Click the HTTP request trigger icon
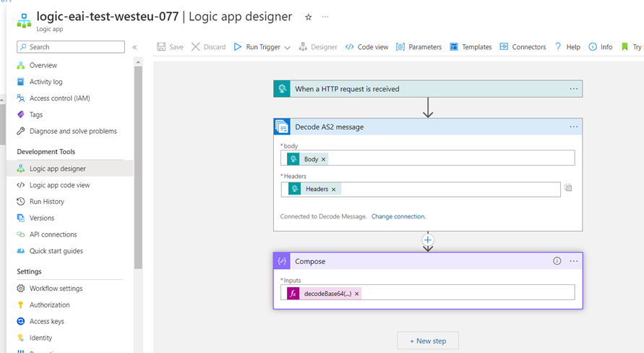The height and width of the screenshot is (353, 644). point(282,89)
